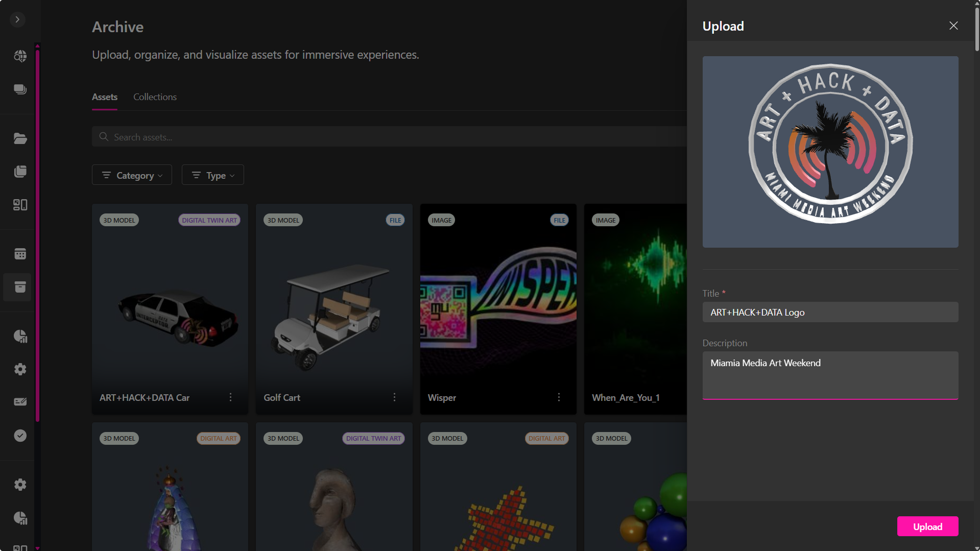Select the Assets tab
Image resolution: width=980 pixels, height=551 pixels.
pyautogui.click(x=105, y=97)
